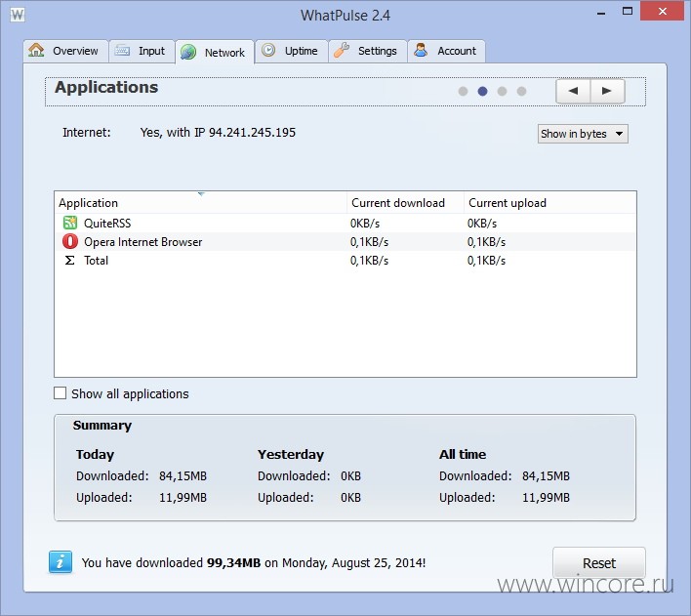
Task: Click the Account tab user icon
Action: click(421, 50)
